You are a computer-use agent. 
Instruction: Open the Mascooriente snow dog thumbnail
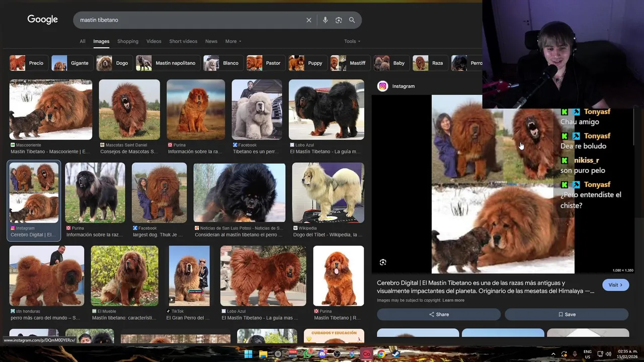[51, 110]
